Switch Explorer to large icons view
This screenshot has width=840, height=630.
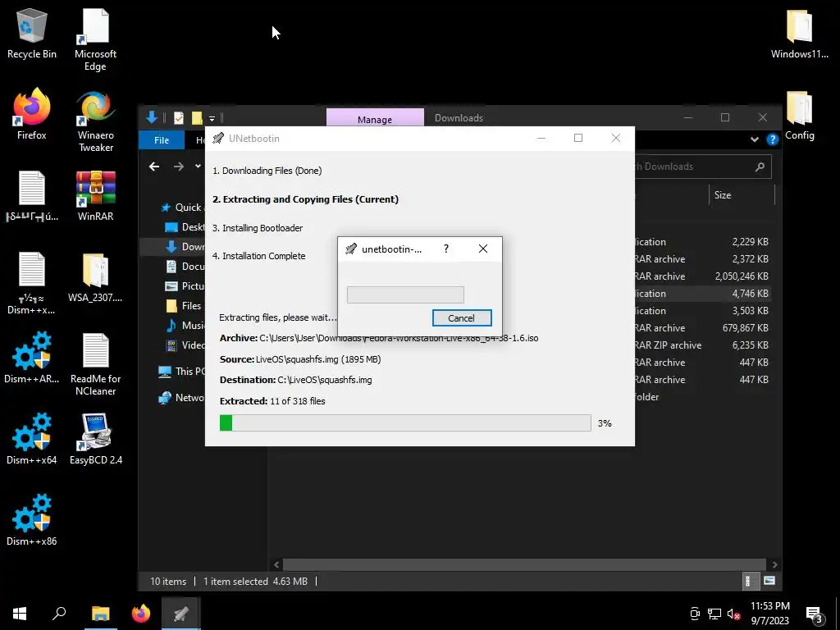(x=769, y=581)
